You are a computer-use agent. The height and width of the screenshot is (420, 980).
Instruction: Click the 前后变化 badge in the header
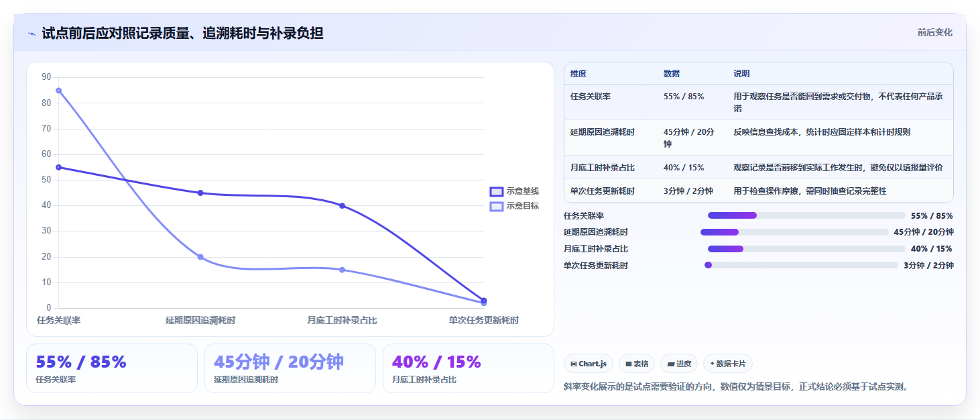935,32
